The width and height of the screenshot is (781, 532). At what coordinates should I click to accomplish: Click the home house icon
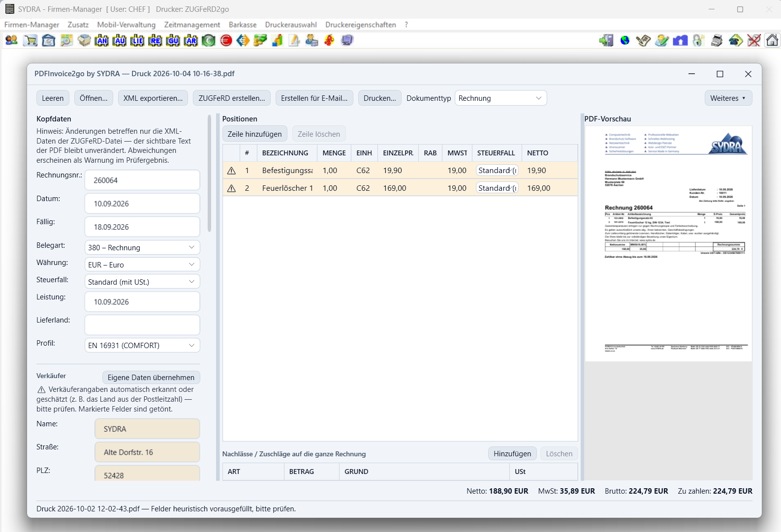(772, 40)
